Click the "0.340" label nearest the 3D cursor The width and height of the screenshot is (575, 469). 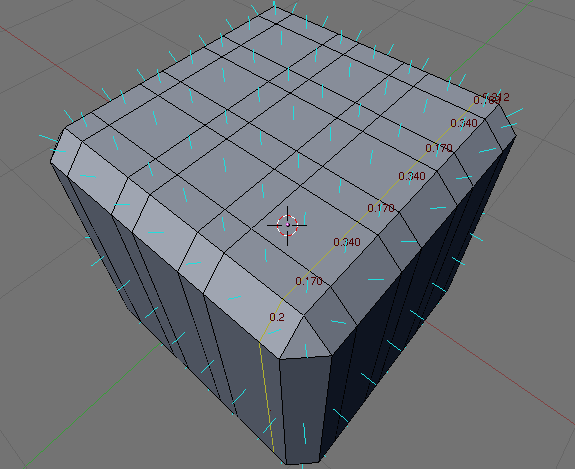pos(347,242)
